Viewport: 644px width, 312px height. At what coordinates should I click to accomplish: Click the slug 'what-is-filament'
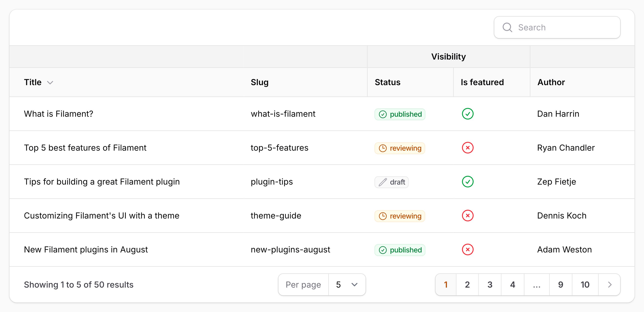point(283,114)
